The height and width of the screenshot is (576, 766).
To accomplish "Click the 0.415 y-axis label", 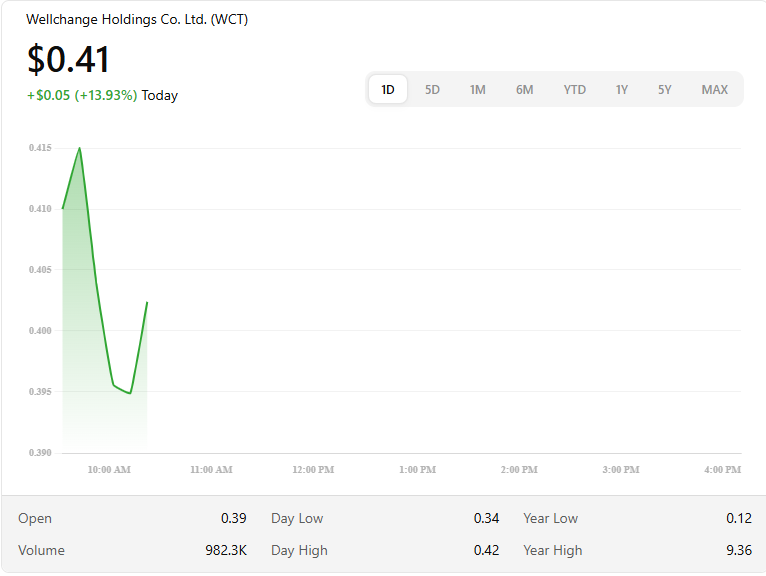I will click(40, 148).
